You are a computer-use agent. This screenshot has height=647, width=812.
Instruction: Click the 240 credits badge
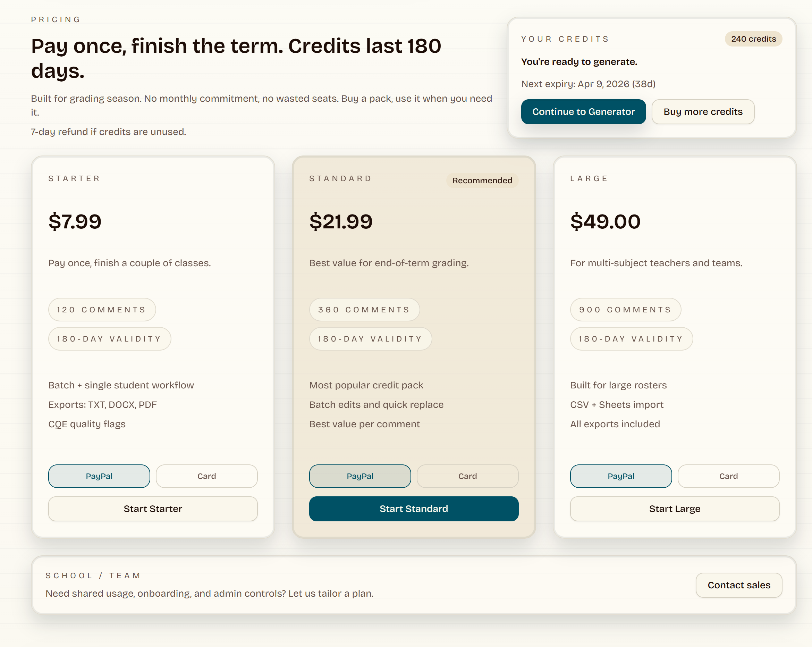click(x=753, y=39)
